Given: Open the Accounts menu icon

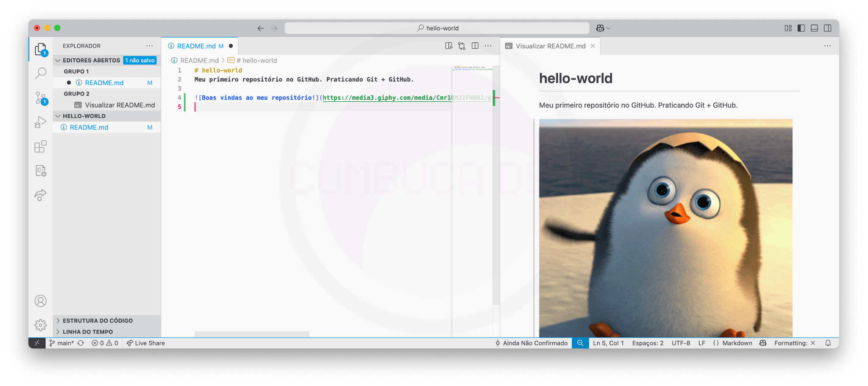Looking at the screenshot, I should tap(41, 301).
